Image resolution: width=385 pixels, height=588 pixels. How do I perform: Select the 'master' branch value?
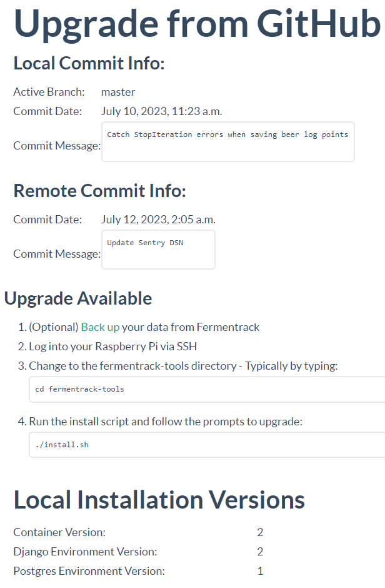(x=118, y=92)
